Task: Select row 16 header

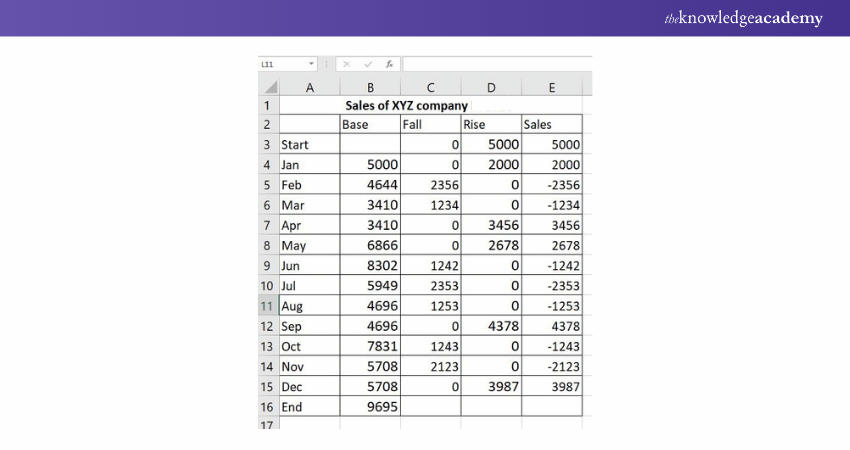Action: 268,406
